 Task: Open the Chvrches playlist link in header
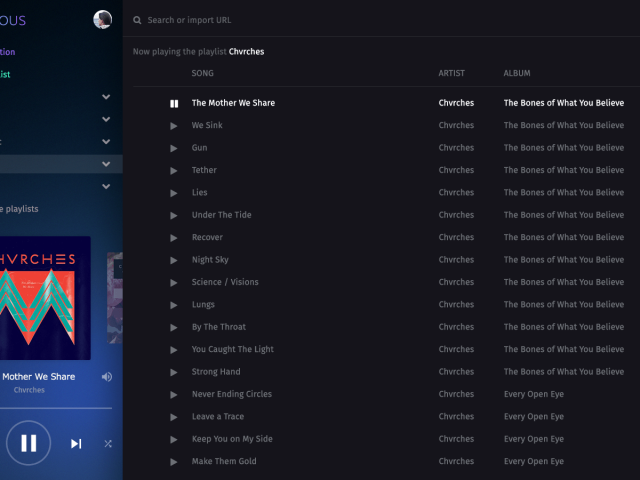(247, 51)
